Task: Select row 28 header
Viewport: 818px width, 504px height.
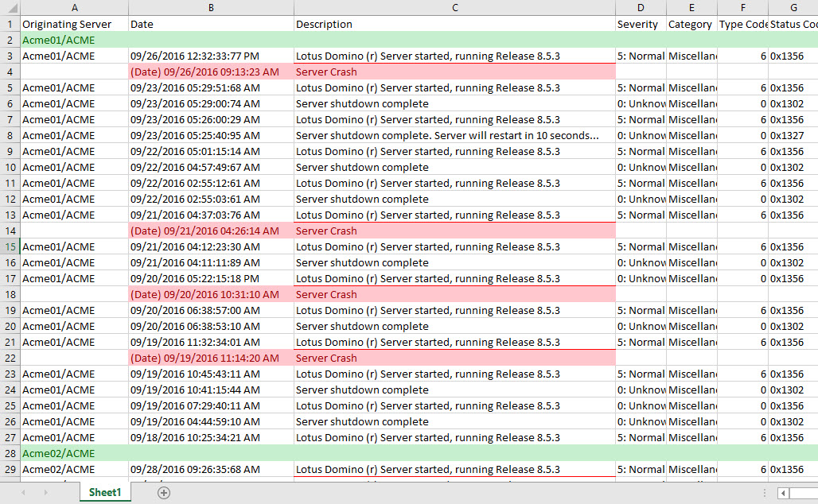Action: 10,453
